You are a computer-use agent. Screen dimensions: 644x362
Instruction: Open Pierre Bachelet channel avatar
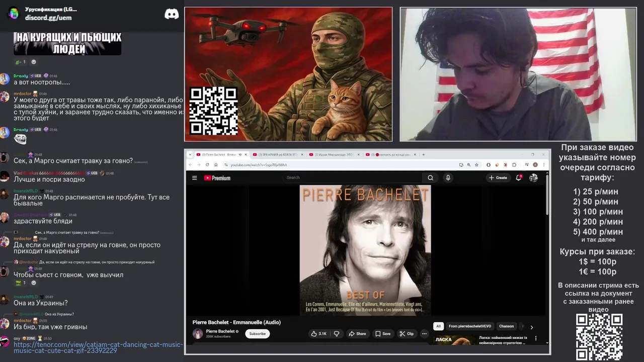coord(198,333)
